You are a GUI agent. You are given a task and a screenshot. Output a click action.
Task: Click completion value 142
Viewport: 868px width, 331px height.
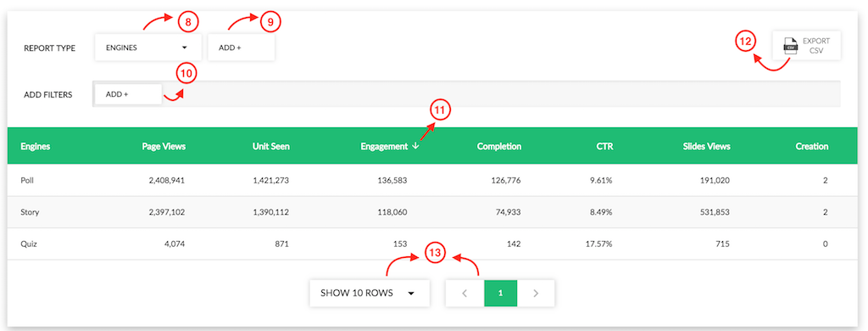(x=515, y=244)
